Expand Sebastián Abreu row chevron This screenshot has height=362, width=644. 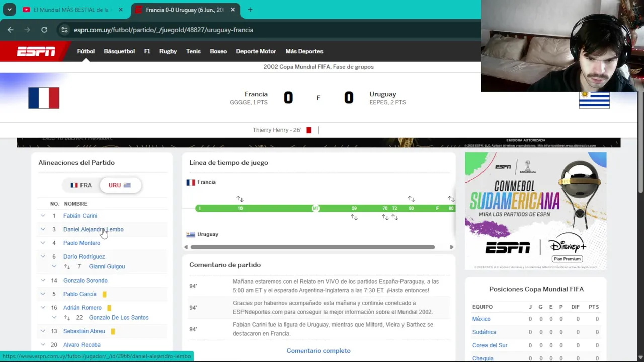[x=43, y=331]
